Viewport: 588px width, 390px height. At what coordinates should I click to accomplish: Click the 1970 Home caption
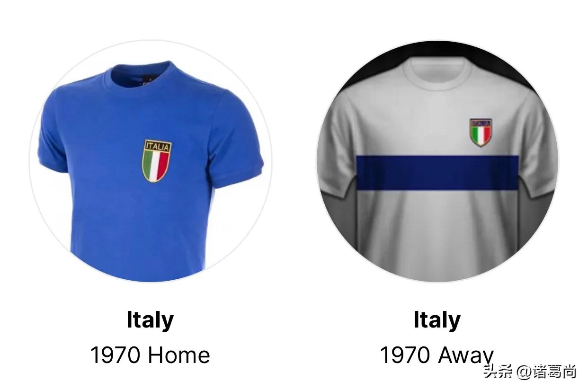150,355
